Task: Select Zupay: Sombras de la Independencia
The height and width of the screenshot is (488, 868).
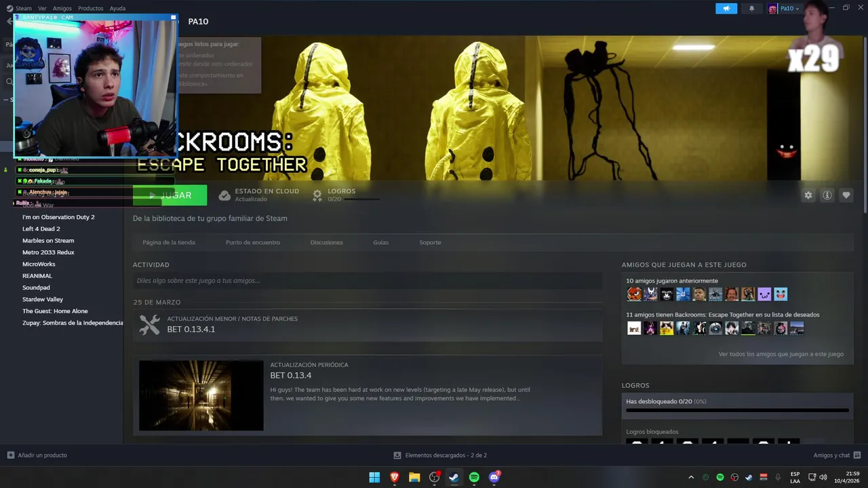Action: pyautogui.click(x=73, y=323)
